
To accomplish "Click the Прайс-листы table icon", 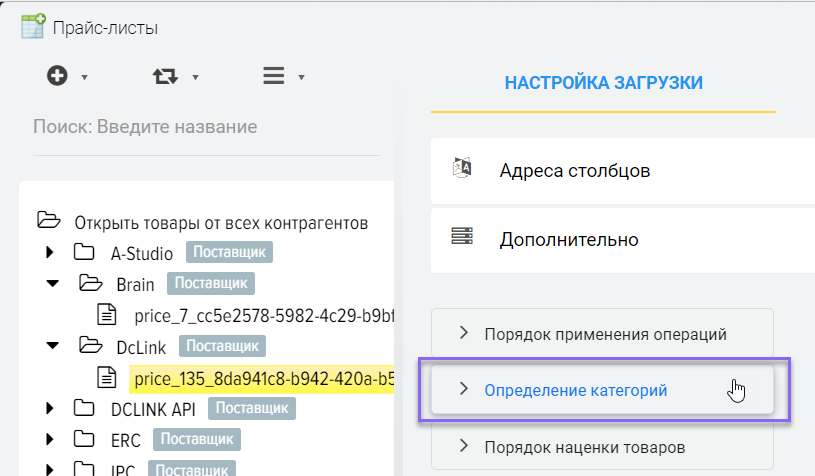I will pos(32,27).
